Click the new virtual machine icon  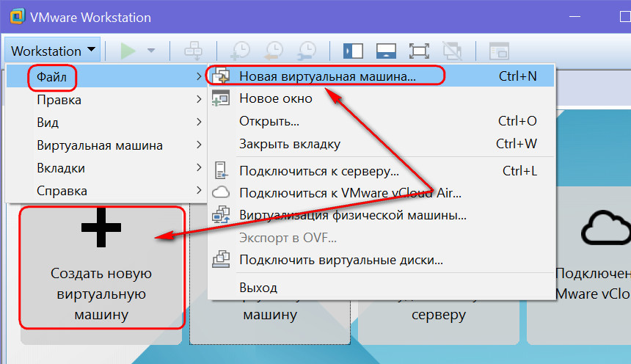pos(221,76)
